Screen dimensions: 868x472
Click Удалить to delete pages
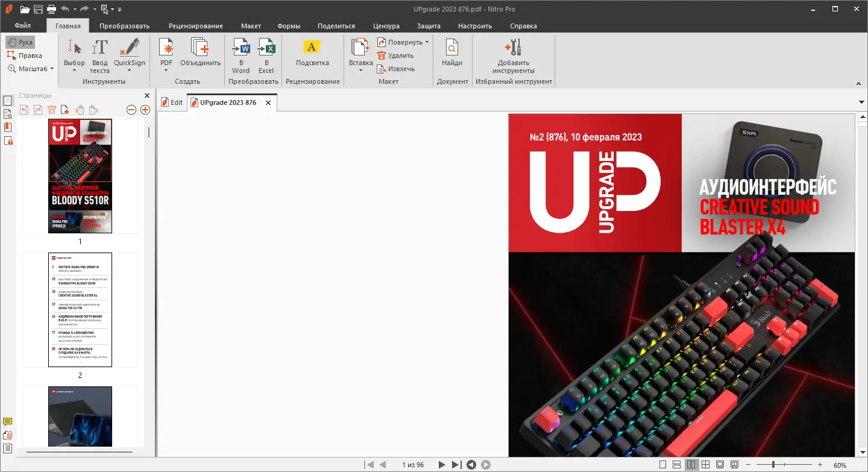395,55
